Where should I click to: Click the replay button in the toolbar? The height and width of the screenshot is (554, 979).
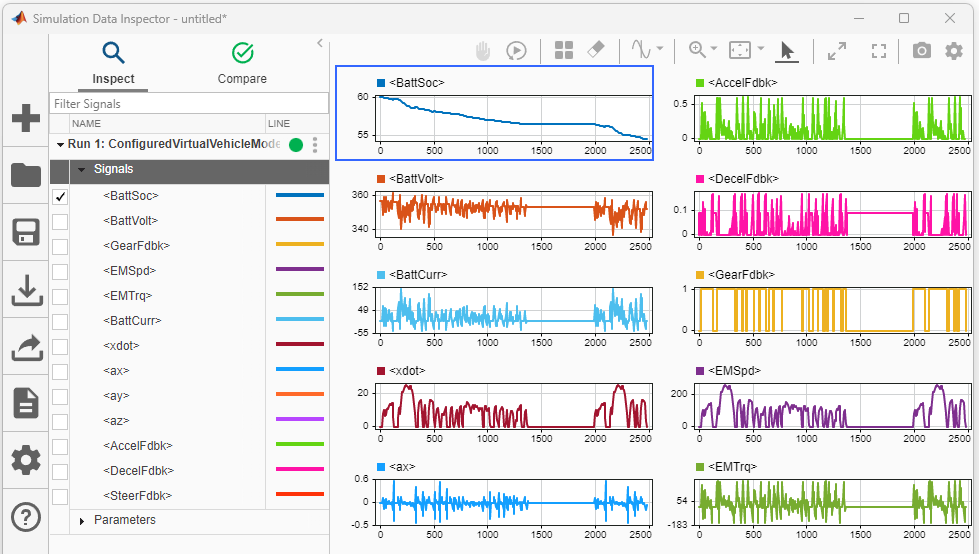pos(516,51)
